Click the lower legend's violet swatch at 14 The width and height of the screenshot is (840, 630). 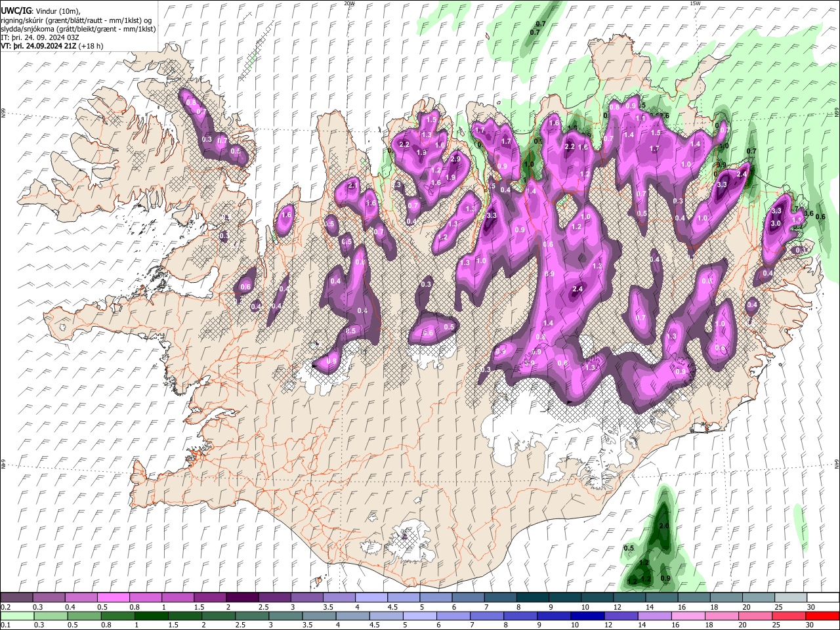(654, 616)
